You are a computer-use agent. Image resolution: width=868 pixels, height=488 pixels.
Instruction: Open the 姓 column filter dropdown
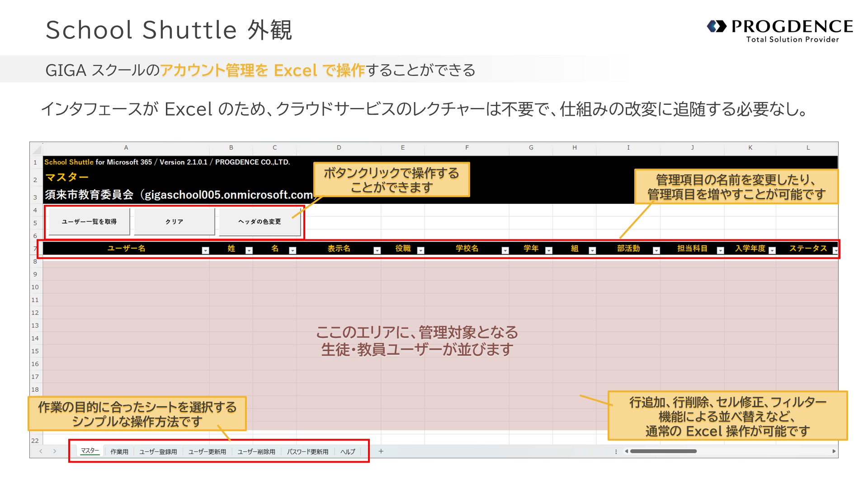pos(249,250)
